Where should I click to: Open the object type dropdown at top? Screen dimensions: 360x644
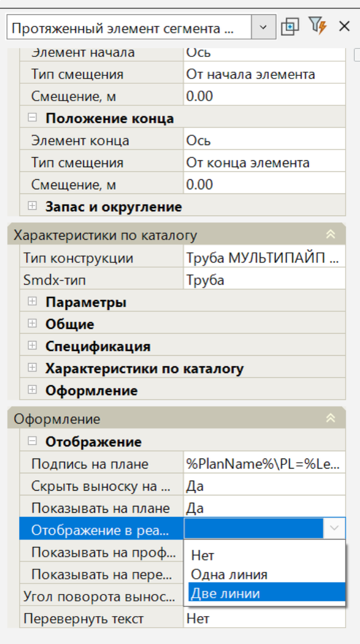click(264, 28)
